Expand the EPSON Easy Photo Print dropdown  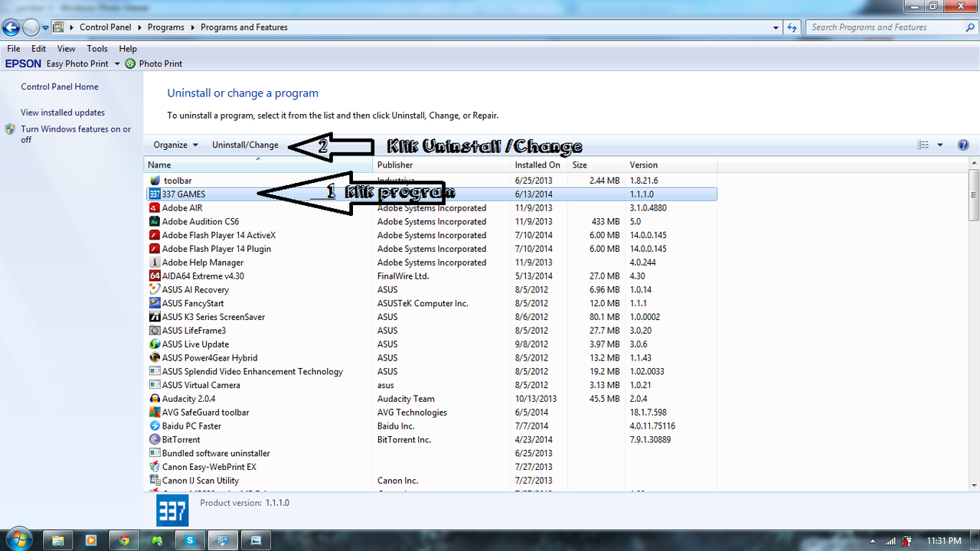(117, 64)
